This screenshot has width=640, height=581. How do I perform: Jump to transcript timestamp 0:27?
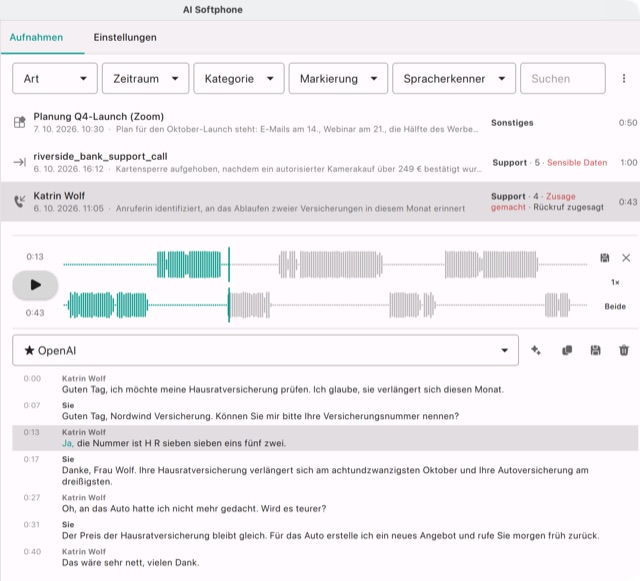[32, 498]
